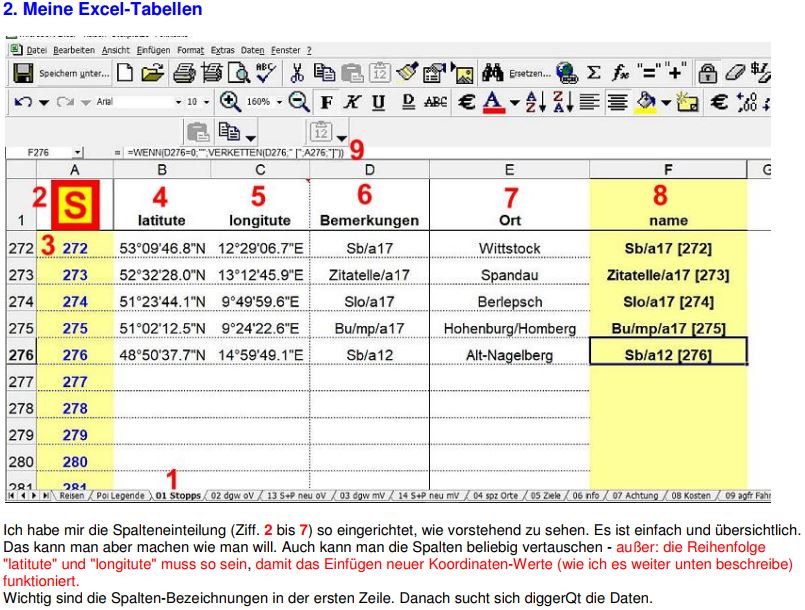Cut selection with the scissors icon

click(x=298, y=73)
